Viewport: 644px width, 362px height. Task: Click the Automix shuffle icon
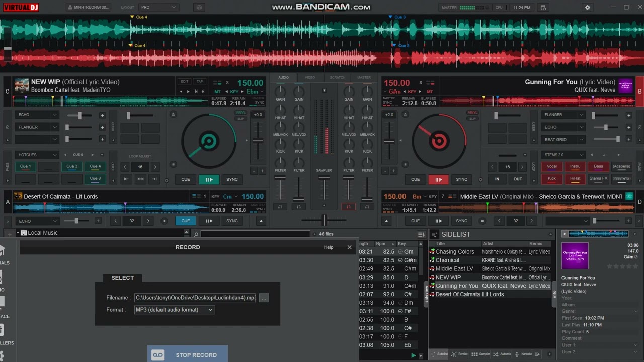tap(496, 354)
